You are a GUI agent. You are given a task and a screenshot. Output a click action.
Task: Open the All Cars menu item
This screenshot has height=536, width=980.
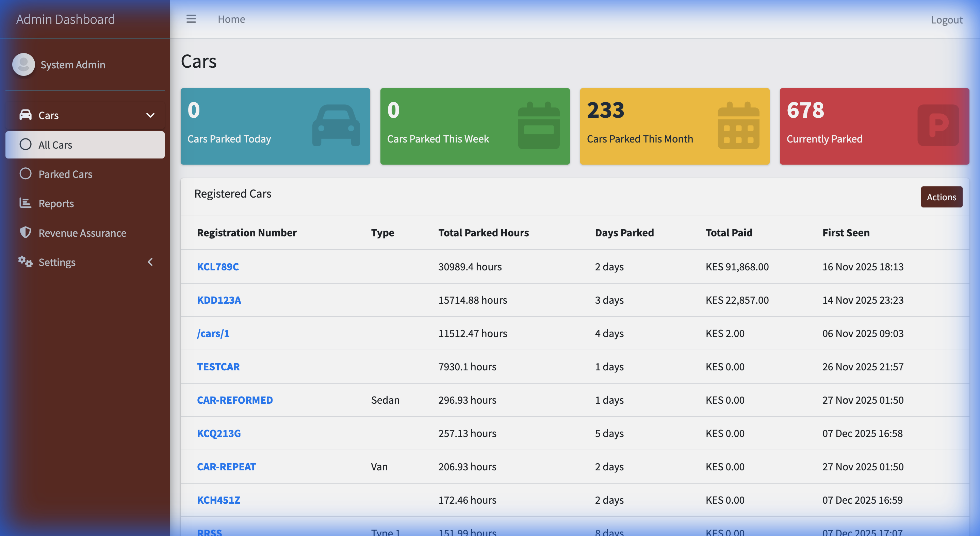[x=85, y=145]
